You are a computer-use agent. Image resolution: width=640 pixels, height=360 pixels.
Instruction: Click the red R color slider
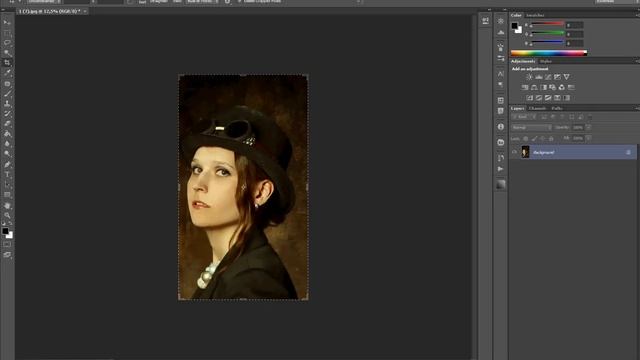click(x=547, y=24)
